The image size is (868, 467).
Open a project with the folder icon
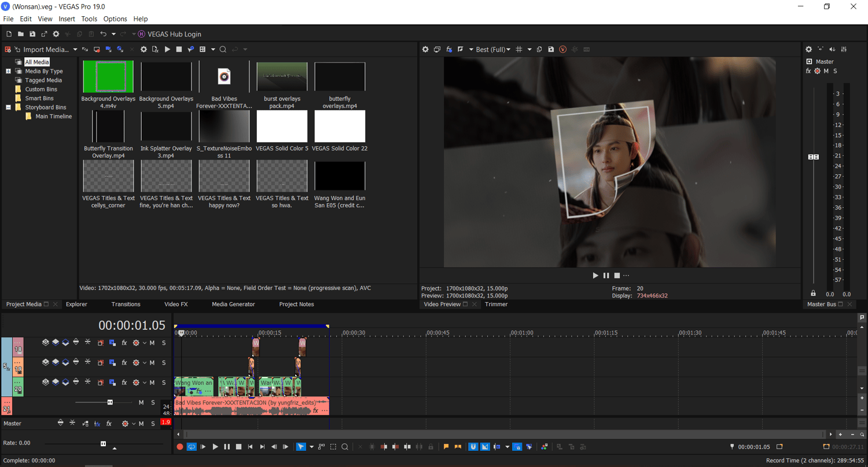(20, 34)
